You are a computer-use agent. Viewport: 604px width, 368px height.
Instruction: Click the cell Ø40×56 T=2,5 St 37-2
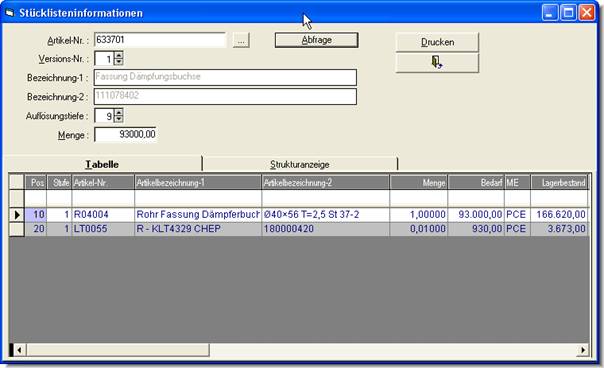pyautogui.click(x=325, y=215)
